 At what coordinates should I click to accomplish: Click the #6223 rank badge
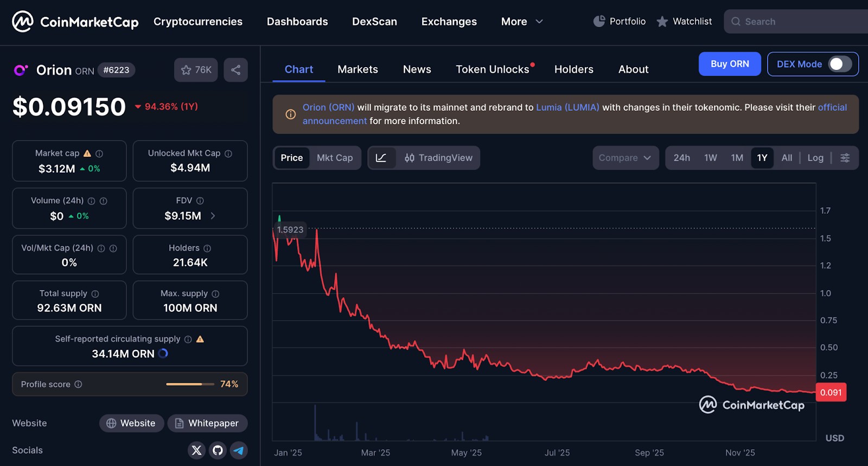point(116,70)
